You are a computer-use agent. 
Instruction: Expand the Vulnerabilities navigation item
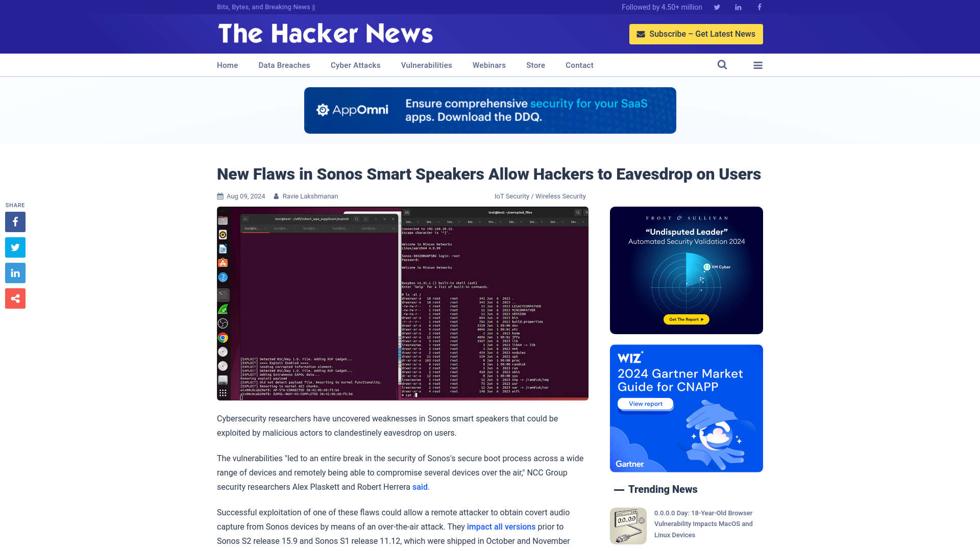click(x=427, y=65)
